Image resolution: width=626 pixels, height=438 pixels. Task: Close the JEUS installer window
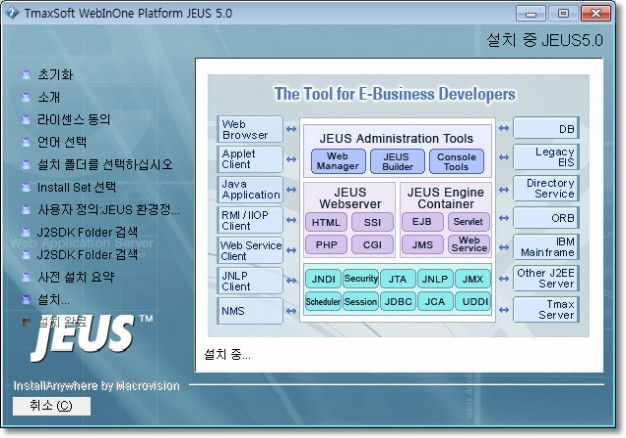pyautogui.click(x=596, y=14)
